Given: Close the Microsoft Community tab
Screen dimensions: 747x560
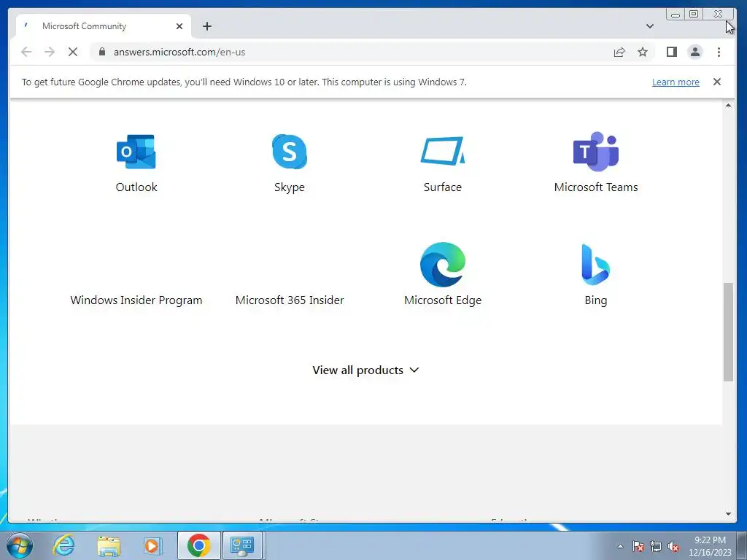Looking at the screenshot, I should [x=179, y=26].
